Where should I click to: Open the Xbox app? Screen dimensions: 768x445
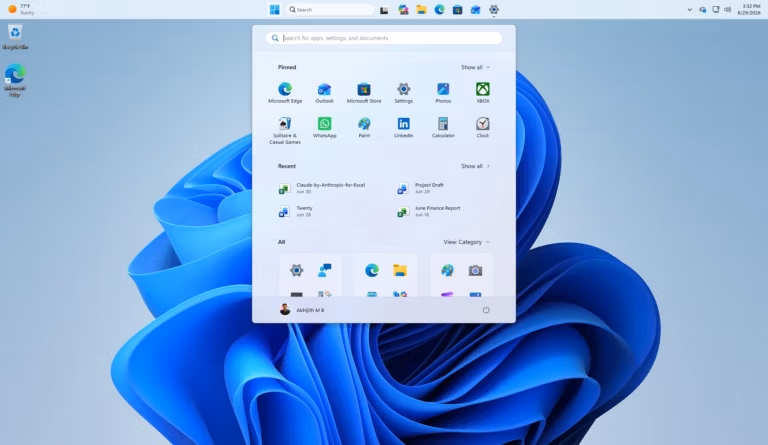tap(483, 93)
